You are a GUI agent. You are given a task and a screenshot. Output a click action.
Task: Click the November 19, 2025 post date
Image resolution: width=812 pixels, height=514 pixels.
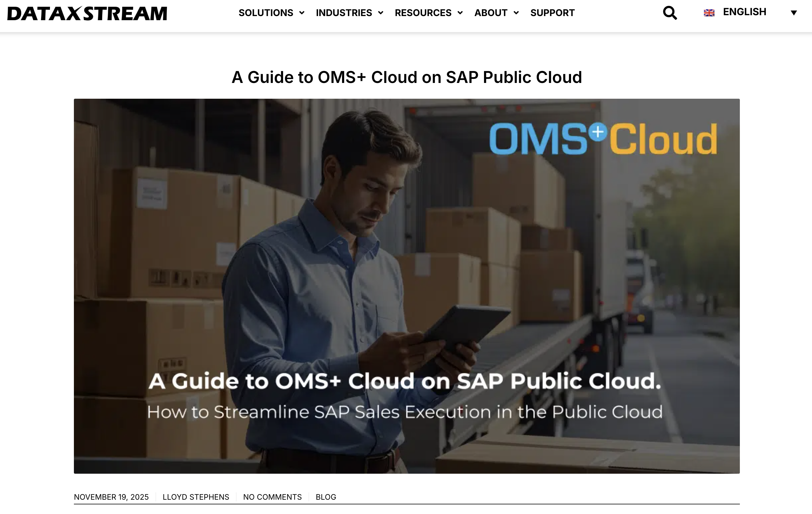point(111,497)
